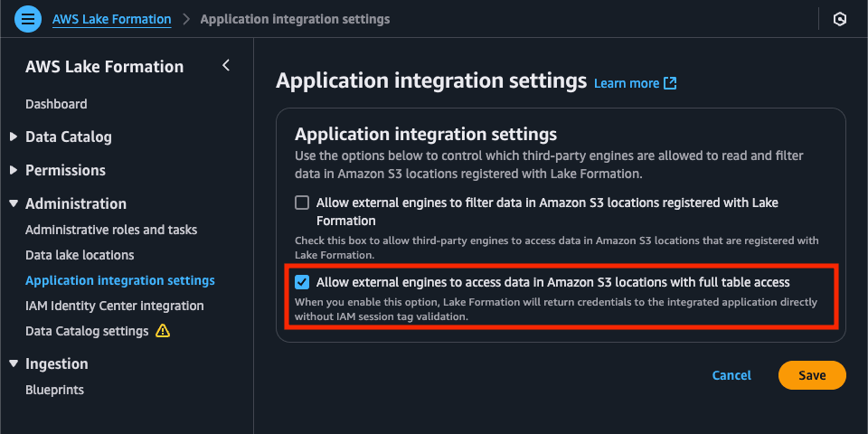868x434 pixels.
Task: Go to Data lake locations
Action: point(80,255)
